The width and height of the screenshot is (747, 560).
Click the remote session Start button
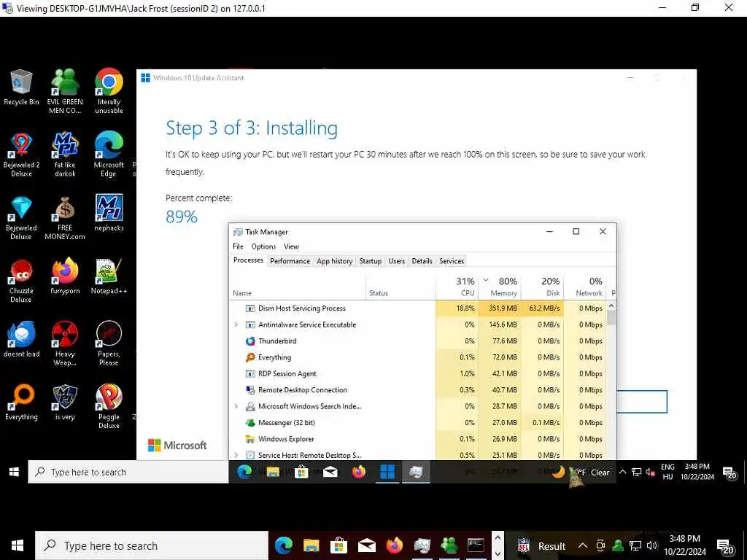coord(14,472)
